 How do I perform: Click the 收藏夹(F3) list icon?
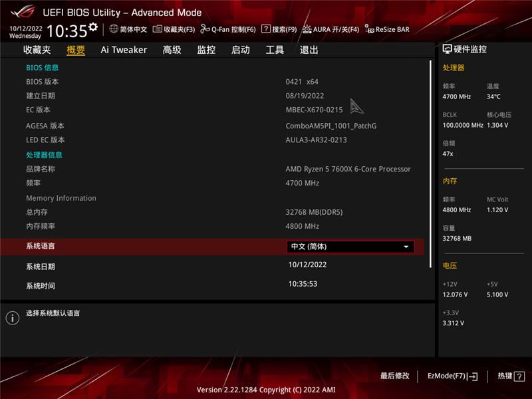157,29
